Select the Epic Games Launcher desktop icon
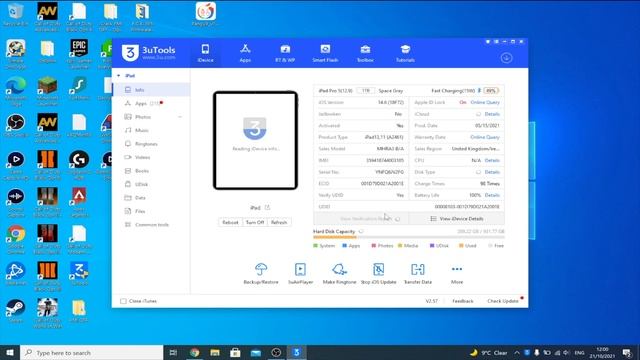 [79, 54]
